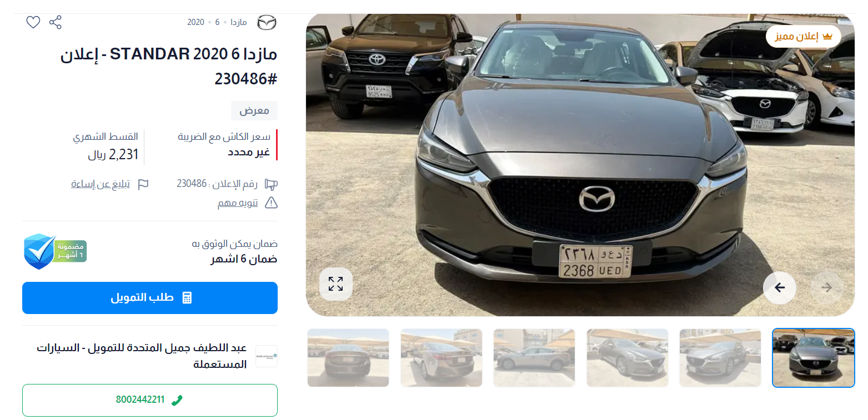Share this Mazda listing via share icon
Screen dimensions: 868x420
tap(55, 22)
